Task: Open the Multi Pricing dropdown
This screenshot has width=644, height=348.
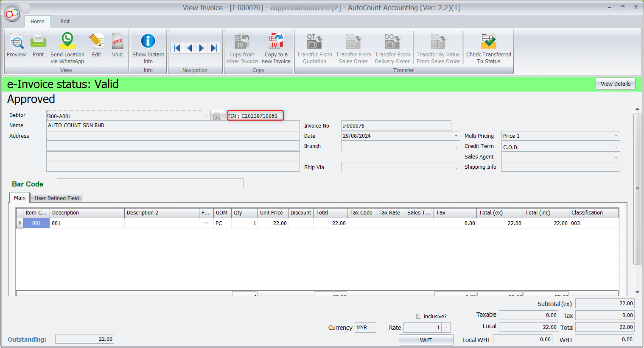Action: tap(616, 136)
